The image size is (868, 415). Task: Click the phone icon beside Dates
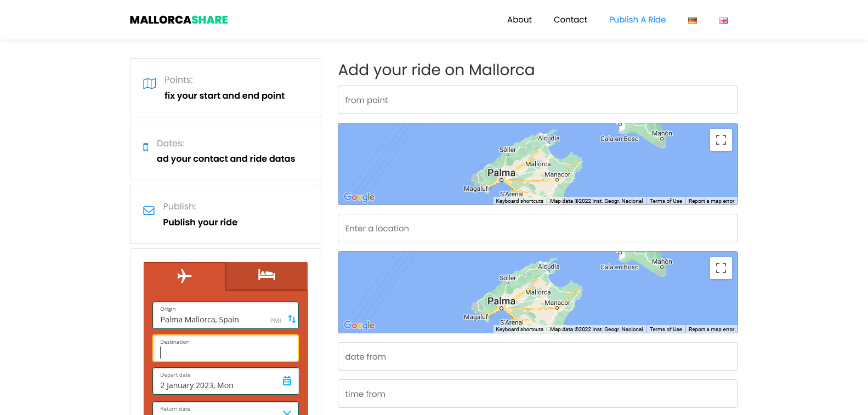[x=146, y=147]
